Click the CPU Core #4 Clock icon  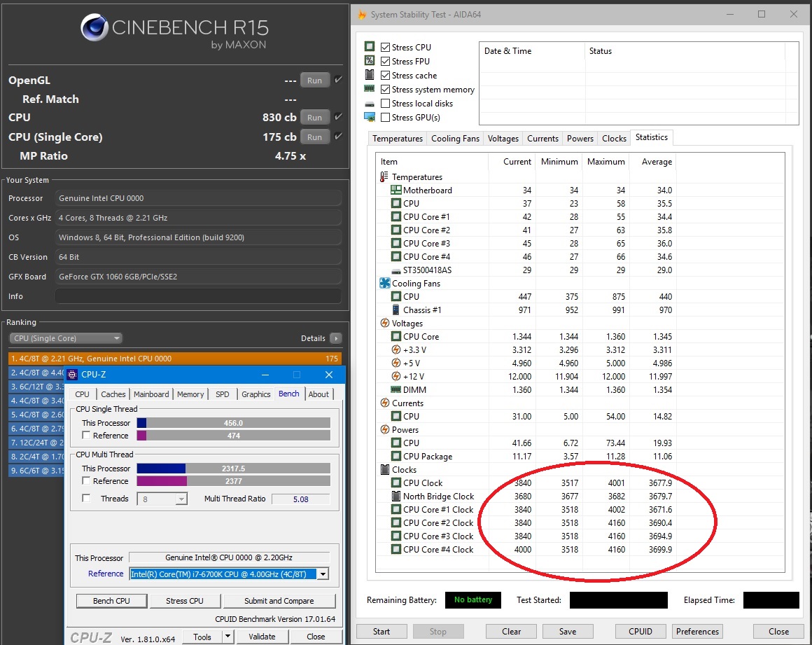(395, 549)
